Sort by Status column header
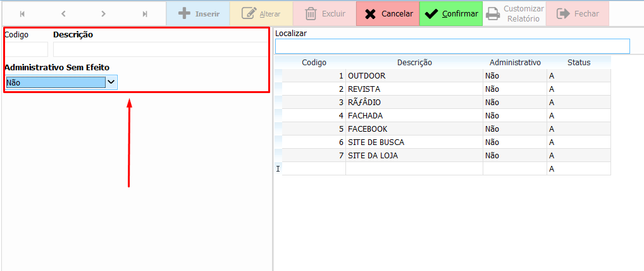 (x=578, y=62)
